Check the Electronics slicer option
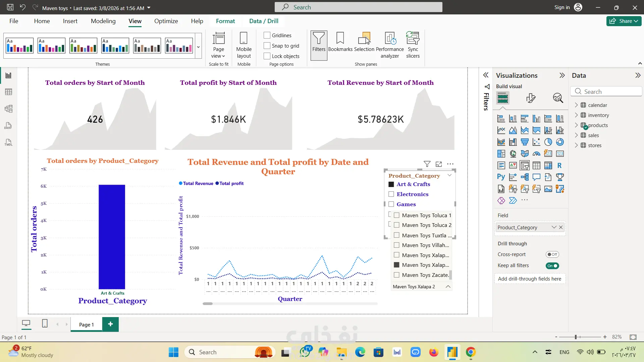The width and height of the screenshot is (644, 362). coord(391,194)
